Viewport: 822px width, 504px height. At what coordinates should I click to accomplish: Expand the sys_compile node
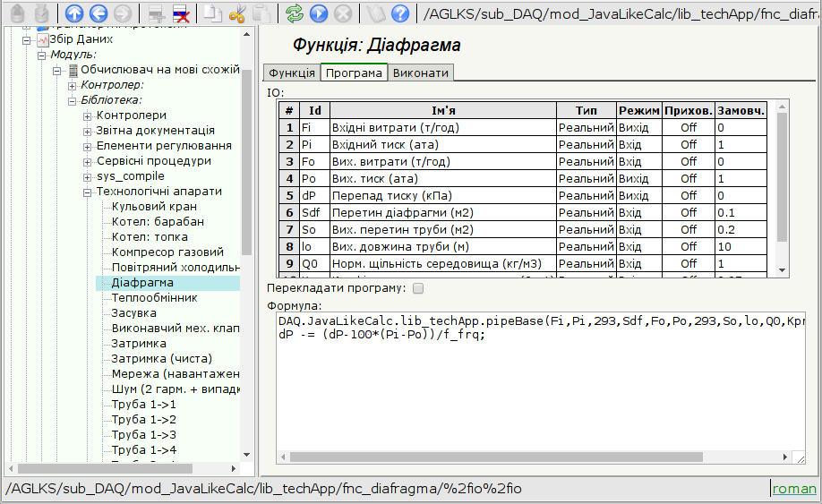click(88, 176)
